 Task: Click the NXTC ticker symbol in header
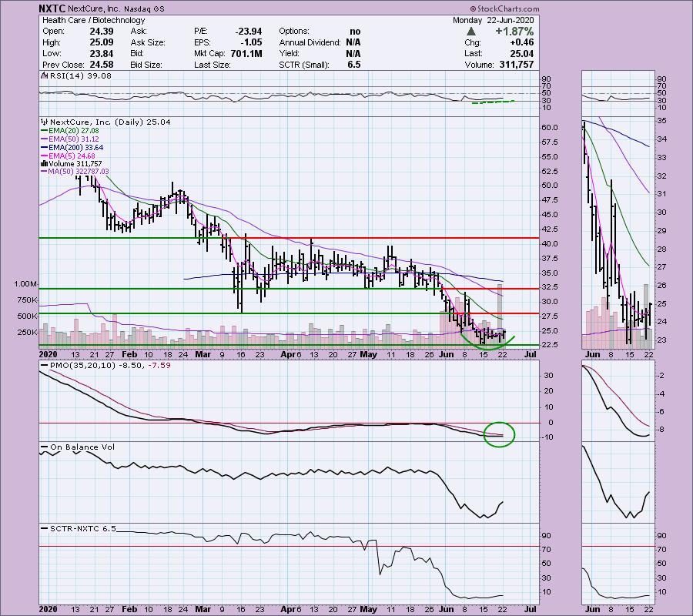tap(52, 8)
